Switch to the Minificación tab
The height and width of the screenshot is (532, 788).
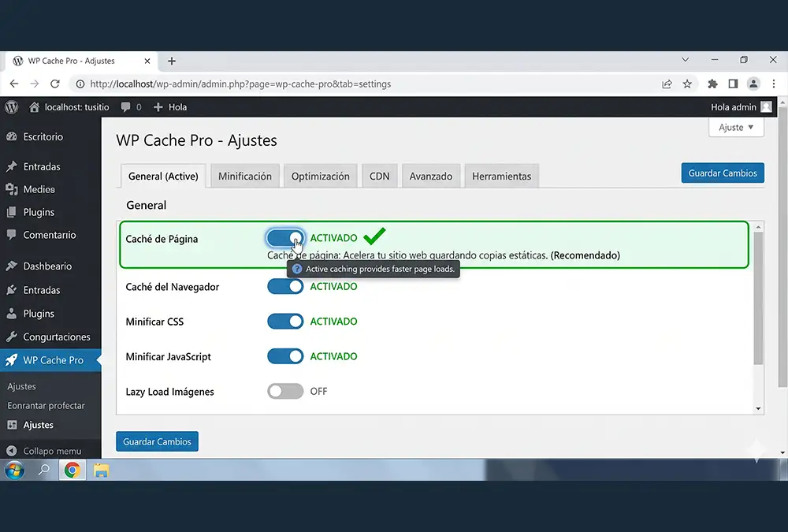click(245, 176)
